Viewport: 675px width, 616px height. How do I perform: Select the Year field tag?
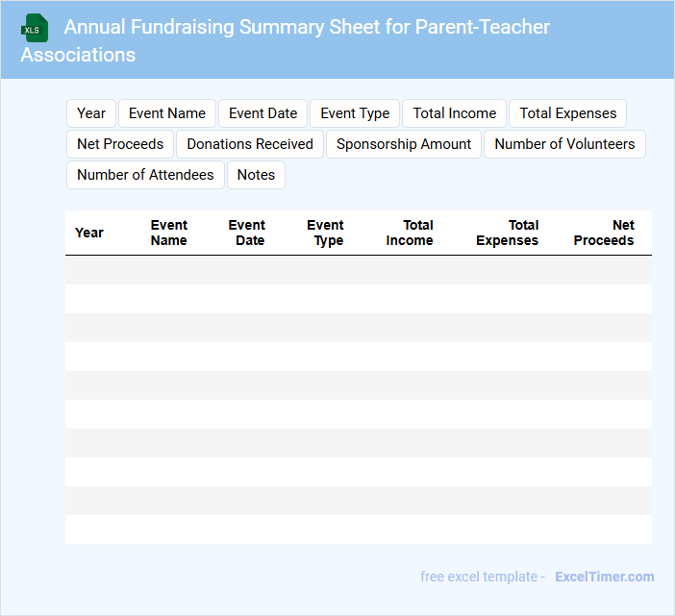click(91, 113)
